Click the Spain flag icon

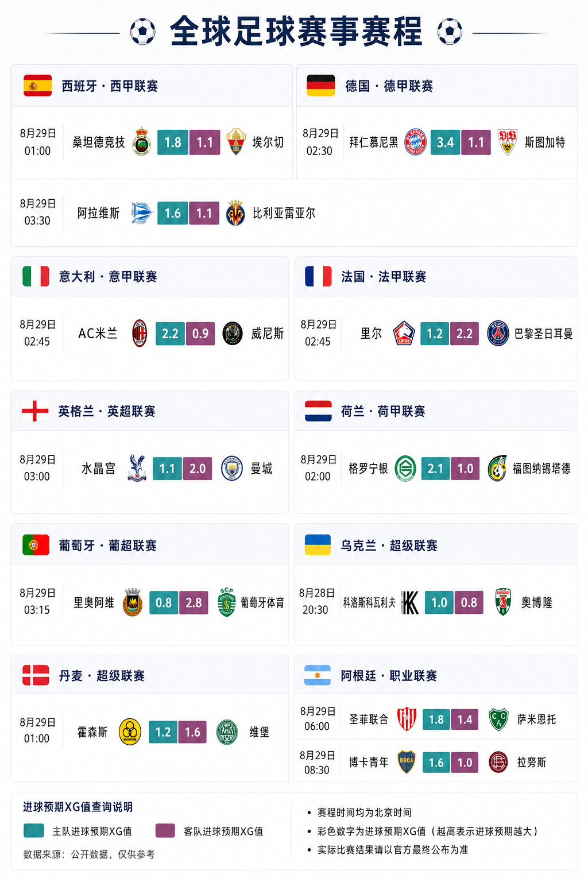pos(38,86)
